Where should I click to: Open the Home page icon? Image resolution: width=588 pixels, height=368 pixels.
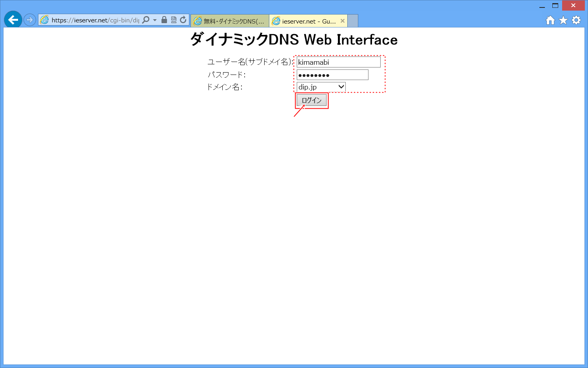click(x=550, y=20)
